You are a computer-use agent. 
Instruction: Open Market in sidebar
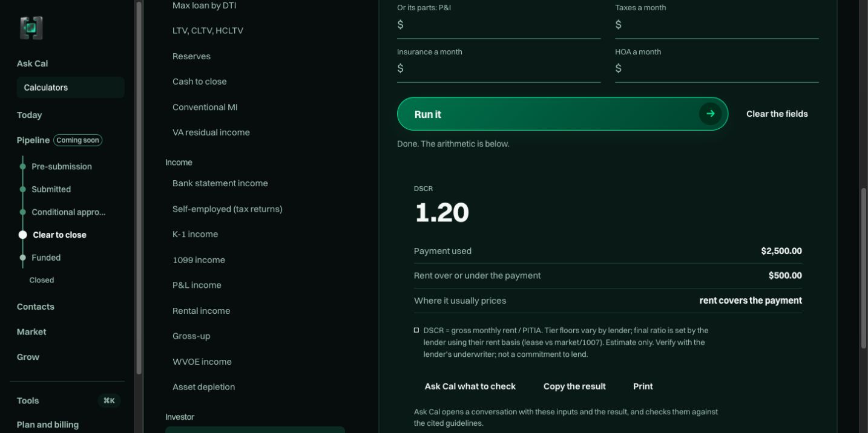click(31, 332)
